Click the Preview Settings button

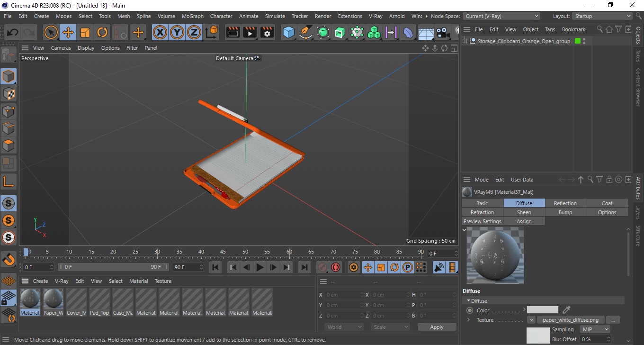click(482, 221)
